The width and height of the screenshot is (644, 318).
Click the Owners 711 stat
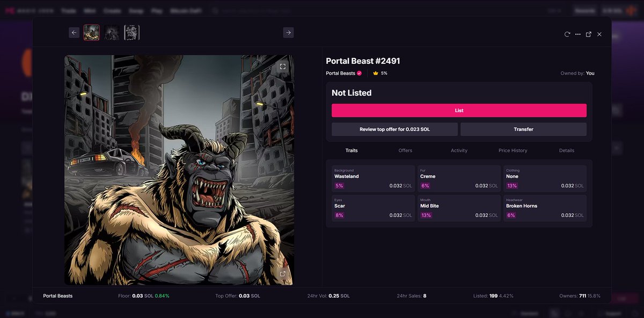(x=580, y=296)
